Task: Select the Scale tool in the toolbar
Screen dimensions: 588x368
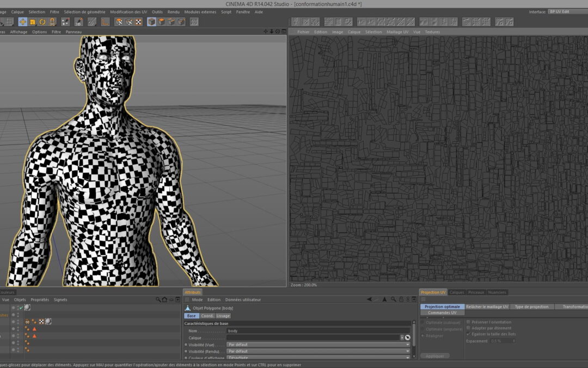Action: (32, 22)
